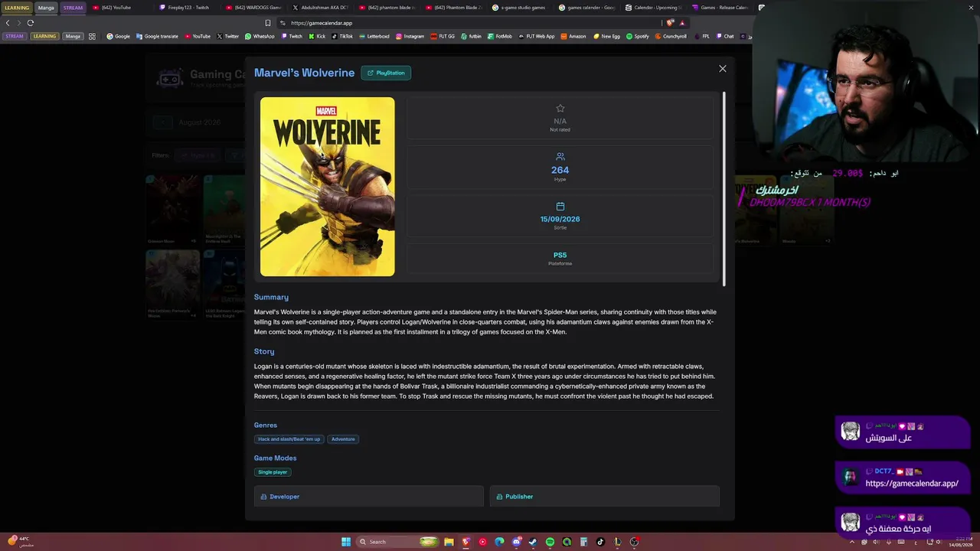Screen dimensions: 980x551
Task: Open the TikTok bookmark
Action: point(342,36)
